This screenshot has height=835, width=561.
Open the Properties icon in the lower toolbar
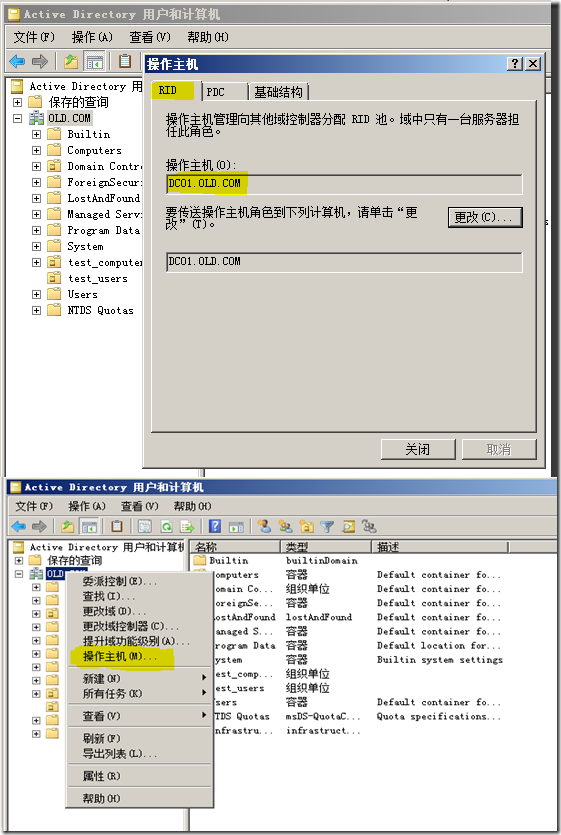click(144, 527)
